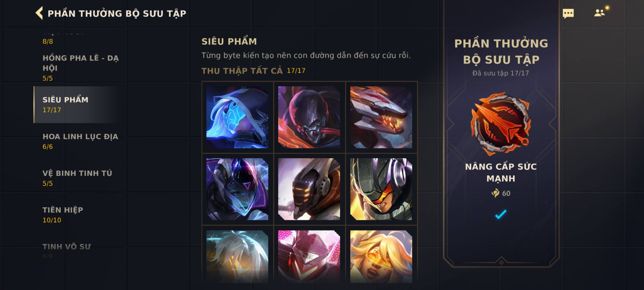Viewport: 644px width, 290px height.
Task: Open the friends list icon
Action: click(599, 13)
